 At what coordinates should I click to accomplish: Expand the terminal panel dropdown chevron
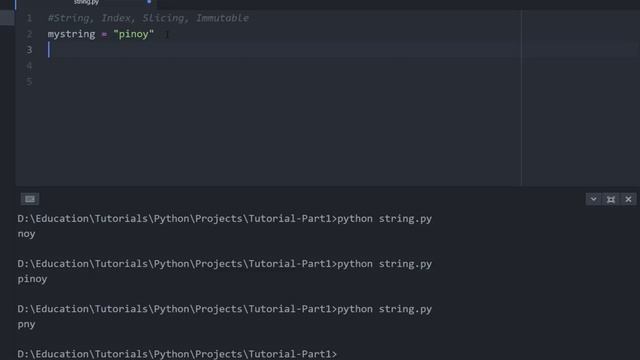point(593,199)
